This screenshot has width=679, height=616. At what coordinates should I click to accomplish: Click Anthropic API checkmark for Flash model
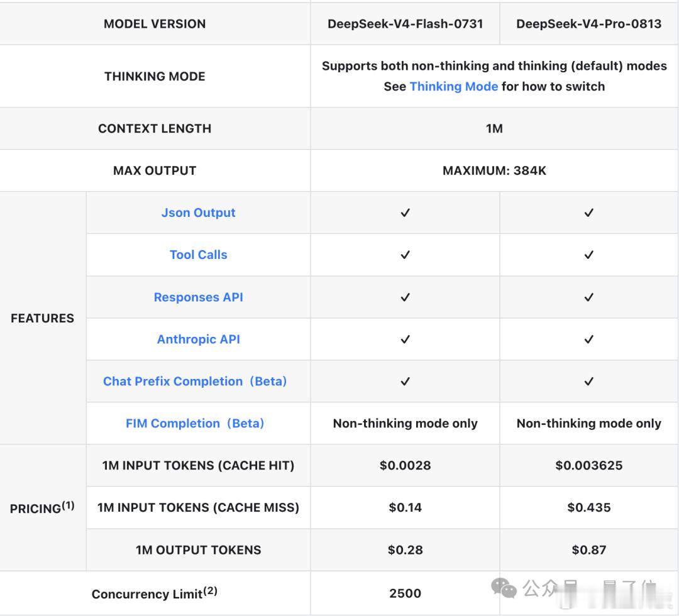click(x=405, y=339)
